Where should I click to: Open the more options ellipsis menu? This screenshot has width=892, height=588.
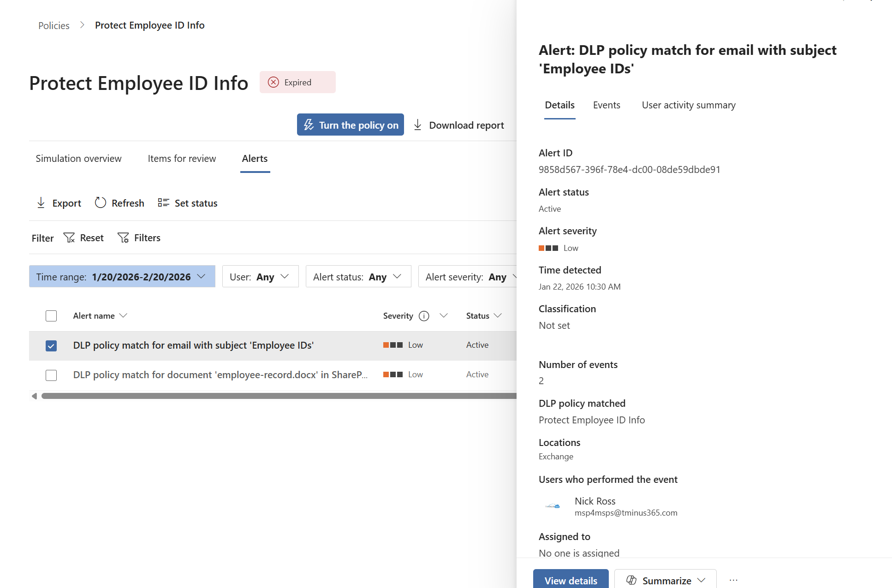[x=733, y=580]
